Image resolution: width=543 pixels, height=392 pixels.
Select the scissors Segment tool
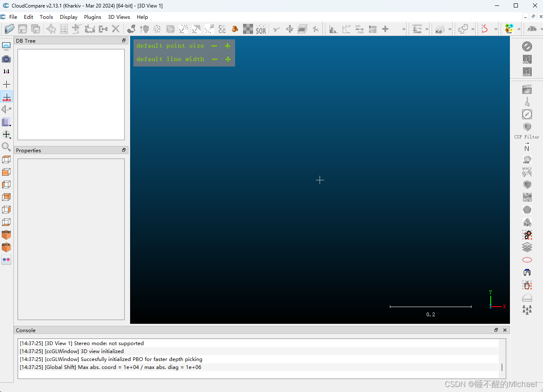[x=277, y=29]
